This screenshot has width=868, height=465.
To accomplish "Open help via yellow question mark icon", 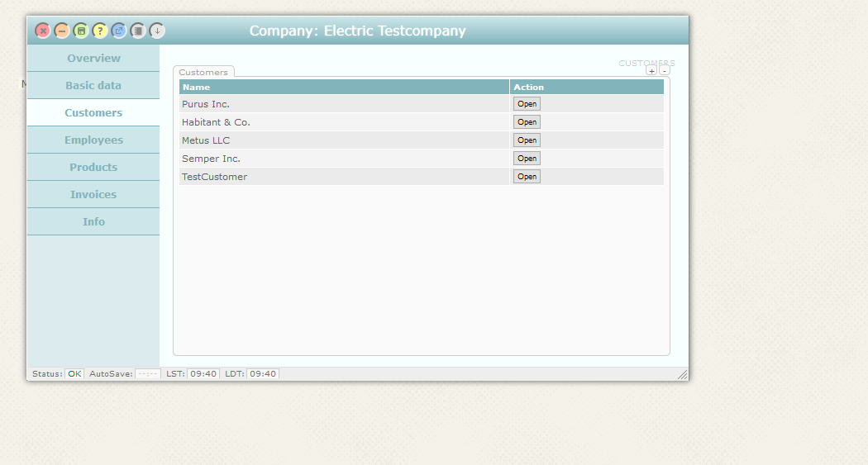I will [100, 31].
